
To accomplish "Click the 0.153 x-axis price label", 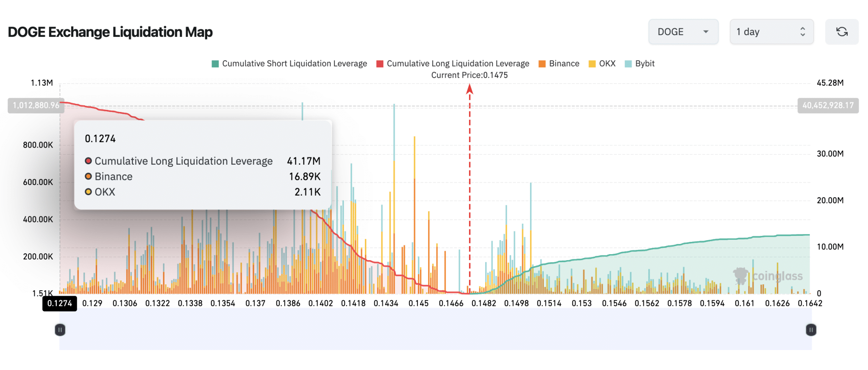I will point(582,303).
